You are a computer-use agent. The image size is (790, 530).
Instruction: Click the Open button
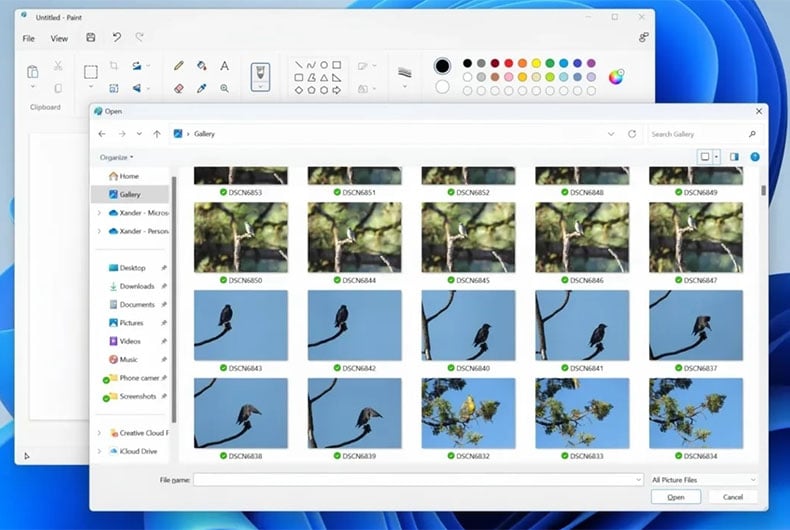pos(676,497)
